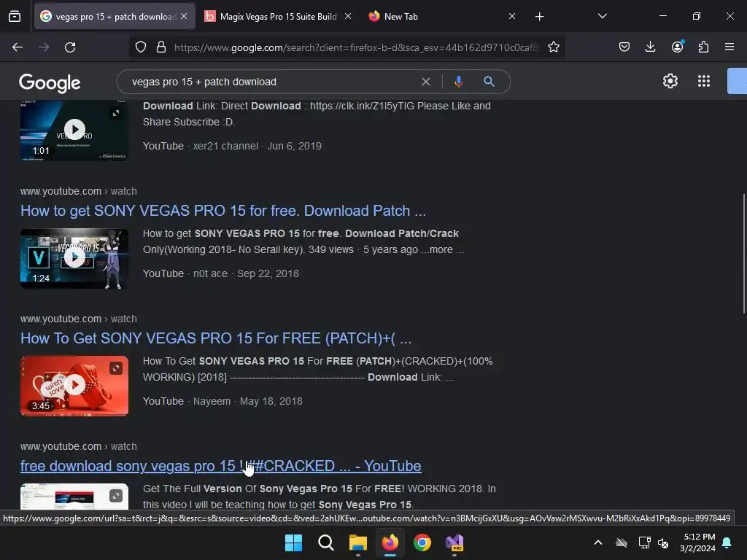
Task: Close the Magix Vegas Pro 15 tab
Action: coord(348,16)
